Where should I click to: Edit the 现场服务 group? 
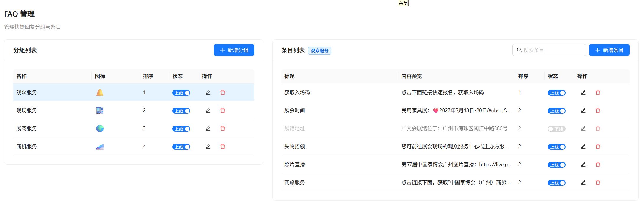(208, 110)
